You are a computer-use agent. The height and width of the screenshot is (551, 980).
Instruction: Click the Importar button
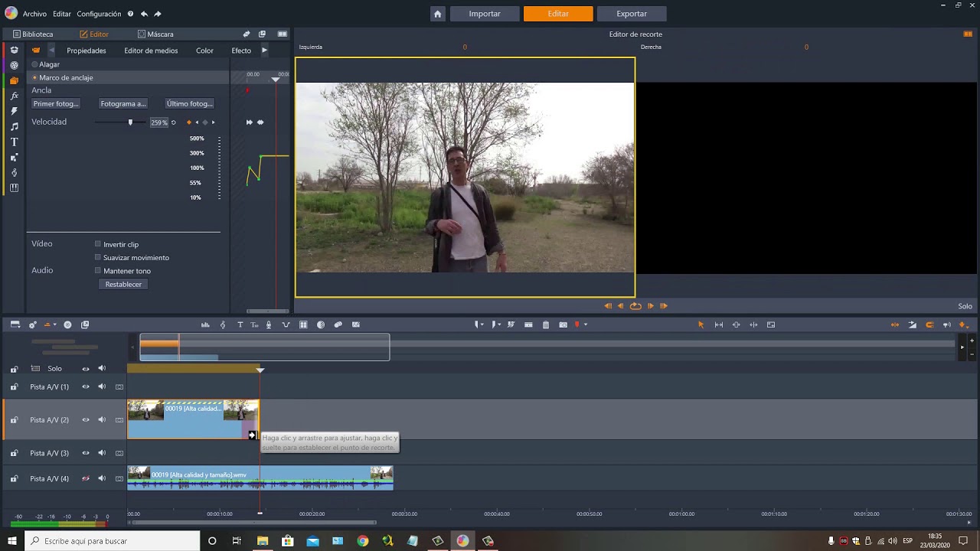click(x=485, y=14)
